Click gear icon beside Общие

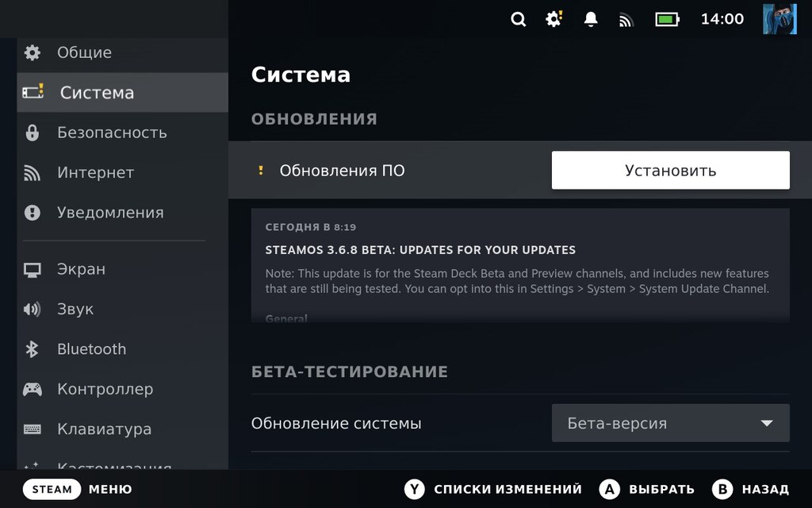(x=32, y=52)
